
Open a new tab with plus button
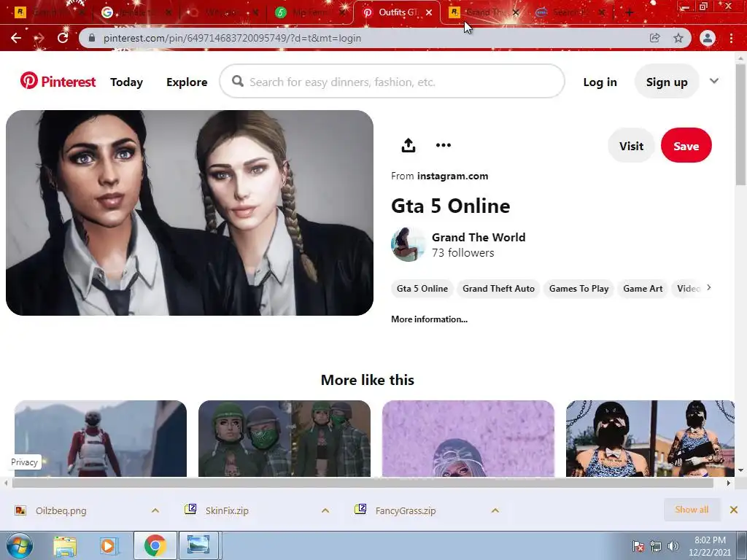[x=630, y=12]
